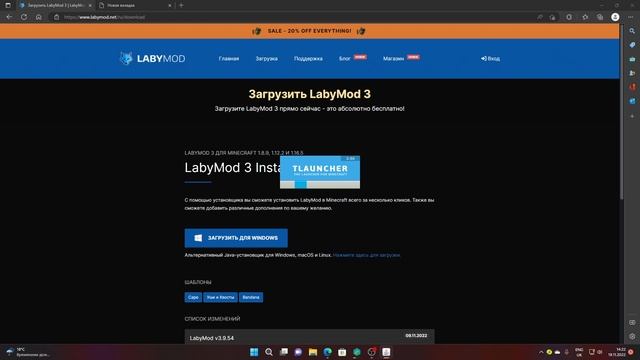Open browser Favorites star icon
640x360 pixels.
coord(585,17)
